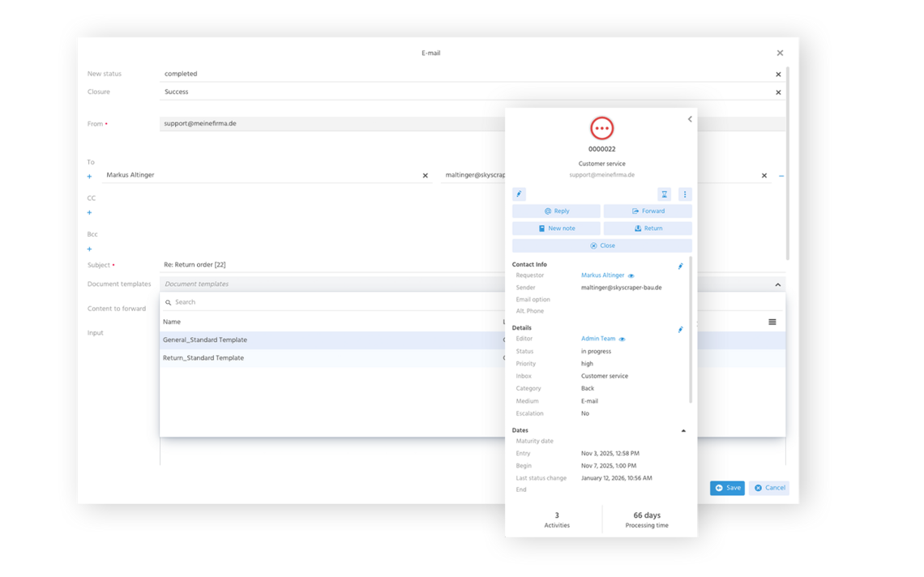Cancel the email with the Cancel button
The height and width of the screenshot is (577, 924).
768,488
